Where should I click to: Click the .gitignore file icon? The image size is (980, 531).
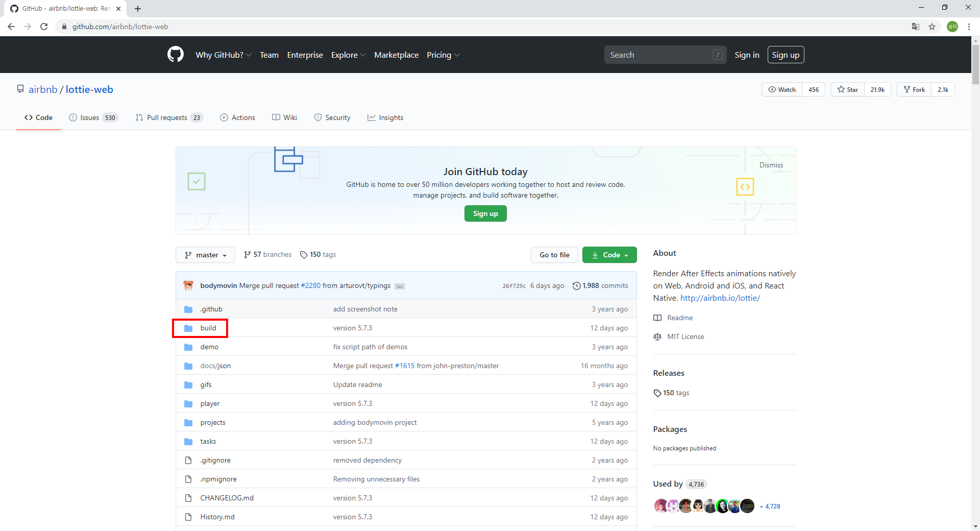[x=188, y=461]
